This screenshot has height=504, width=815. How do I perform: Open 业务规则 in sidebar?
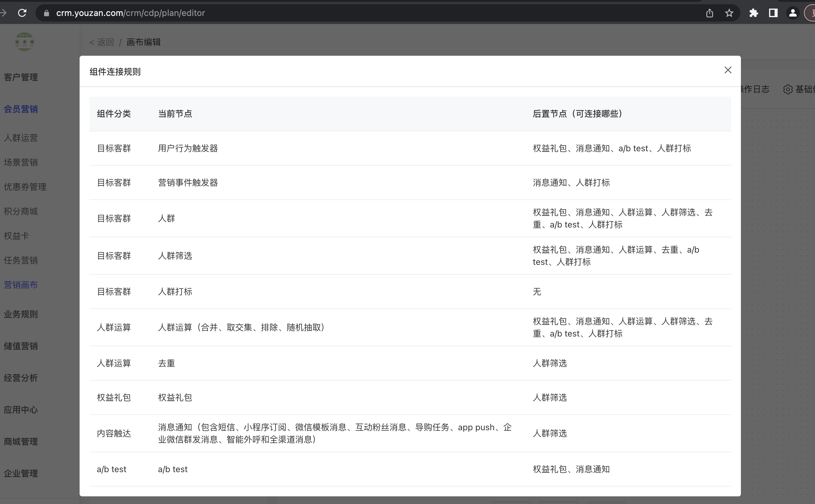[x=21, y=314]
